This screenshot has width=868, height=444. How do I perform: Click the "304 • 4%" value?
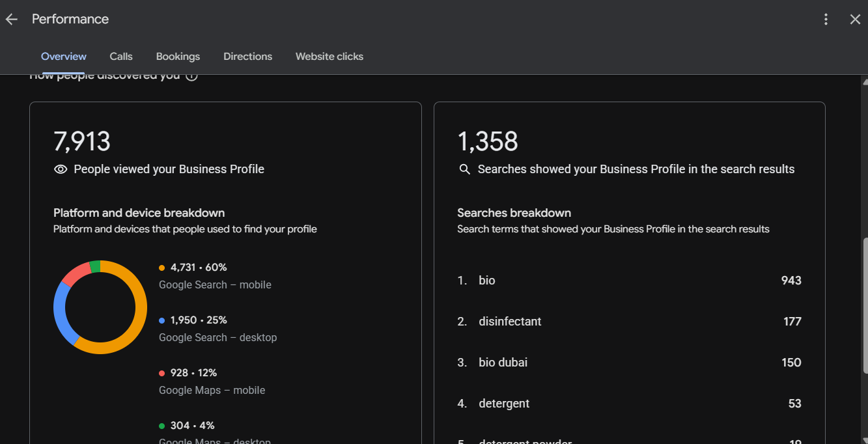click(x=193, y=426)
